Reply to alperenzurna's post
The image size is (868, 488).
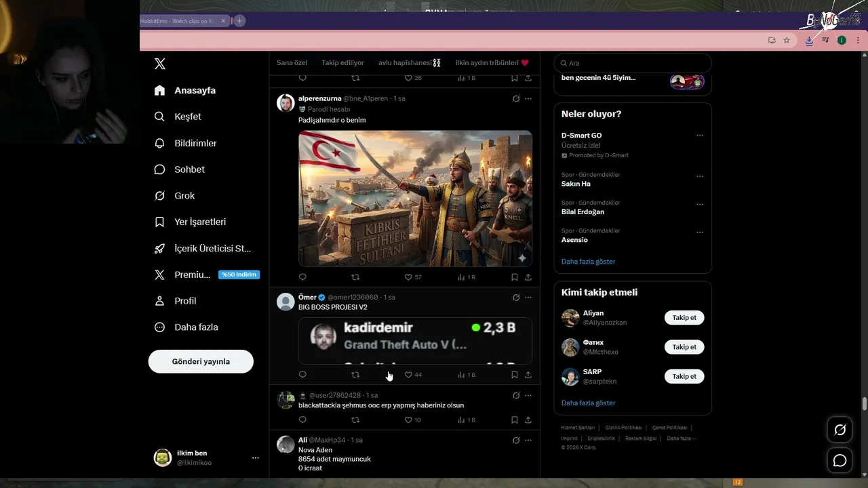(302, 277)
